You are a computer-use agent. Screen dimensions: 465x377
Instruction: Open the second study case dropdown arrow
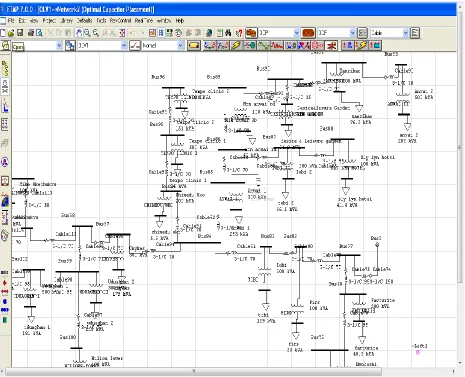[x=353, y=33]
